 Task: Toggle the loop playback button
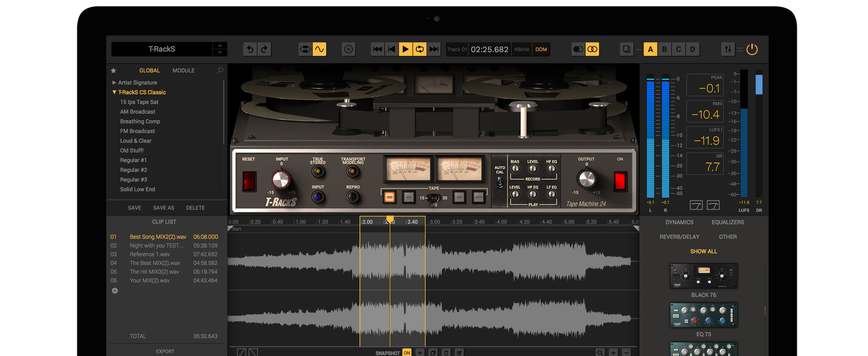coord(420,49)
